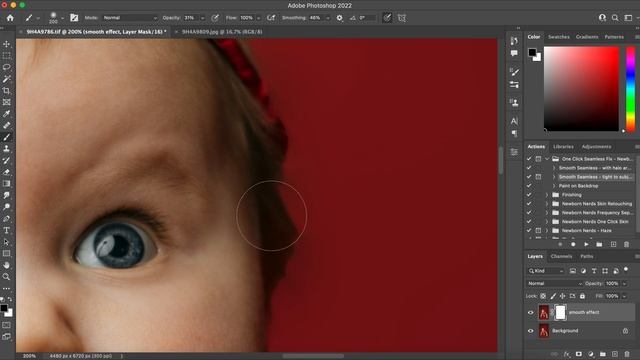640x360 pixels.
Task: Click the Home icon in options bar
Action: [x=10, y=18]
